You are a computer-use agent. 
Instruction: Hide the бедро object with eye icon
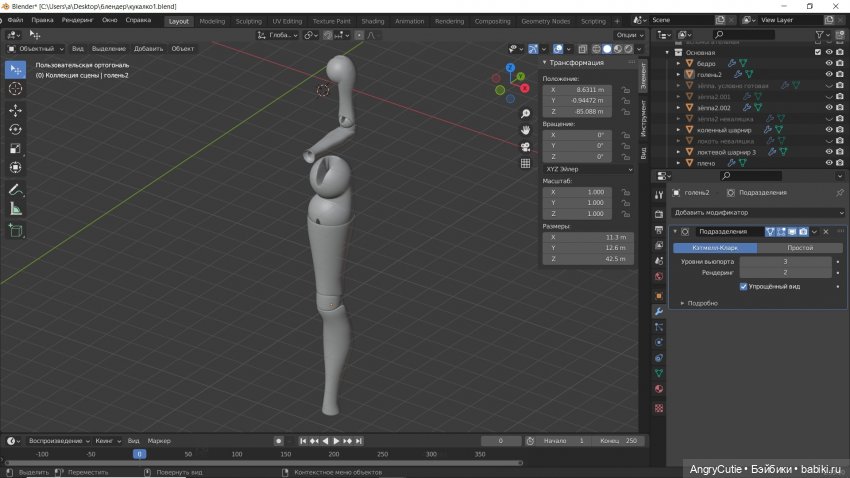click(828, 62)
